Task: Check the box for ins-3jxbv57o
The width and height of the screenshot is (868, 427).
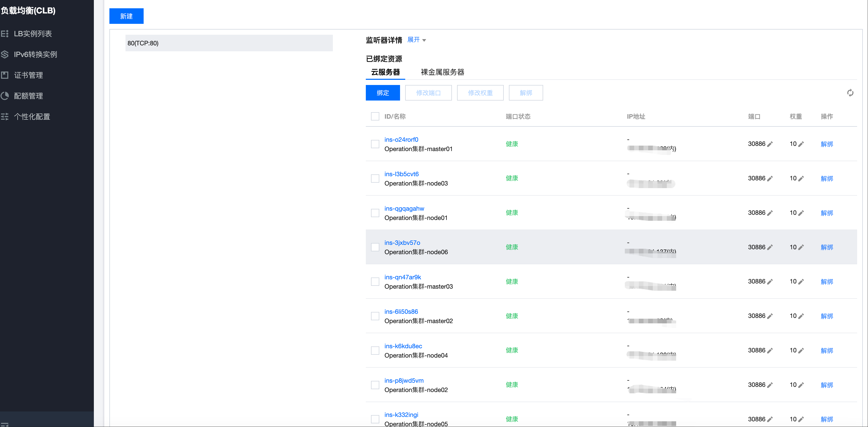Action: [x=375, y=247]
